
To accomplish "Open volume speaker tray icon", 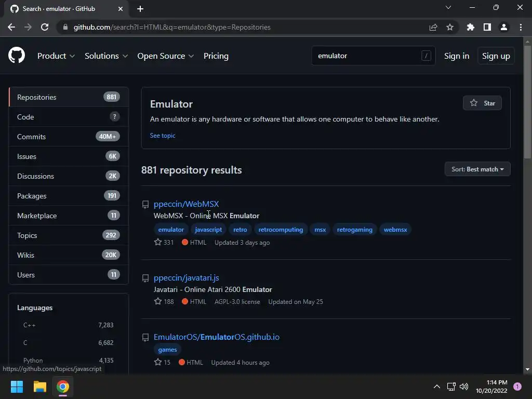I will click(464, 387).
